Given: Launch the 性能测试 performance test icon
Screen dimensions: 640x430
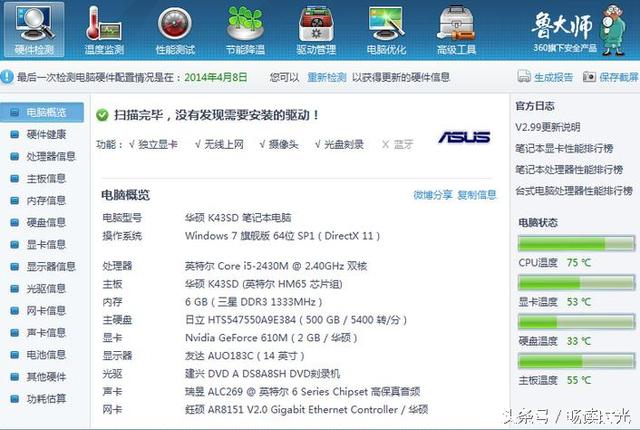Looking at the screenshot, I should (175, 28).
